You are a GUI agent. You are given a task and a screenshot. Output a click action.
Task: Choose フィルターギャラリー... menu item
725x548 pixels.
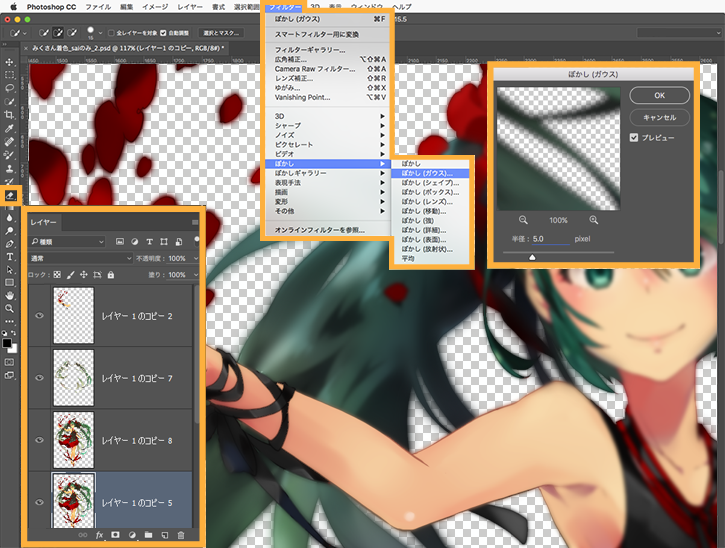(x=327, y=50)
